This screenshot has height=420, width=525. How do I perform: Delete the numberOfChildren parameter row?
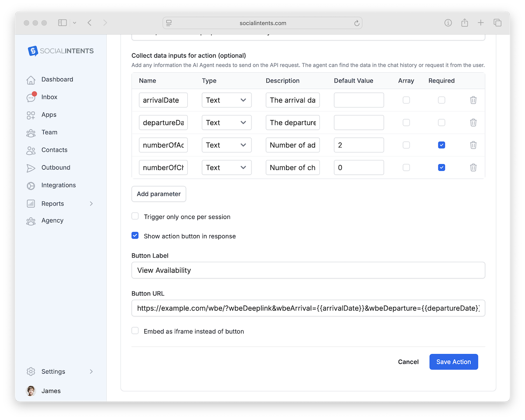pyautogui.click(x=473, y=167)
